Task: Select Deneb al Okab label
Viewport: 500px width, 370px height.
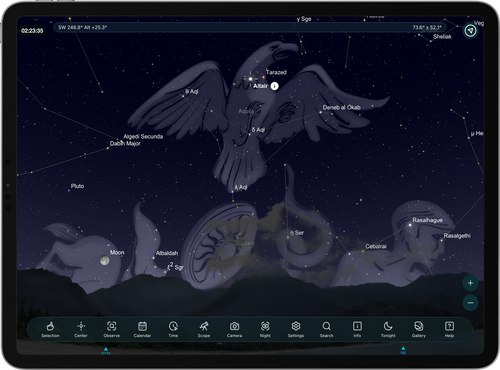Action: click(341, 107)
